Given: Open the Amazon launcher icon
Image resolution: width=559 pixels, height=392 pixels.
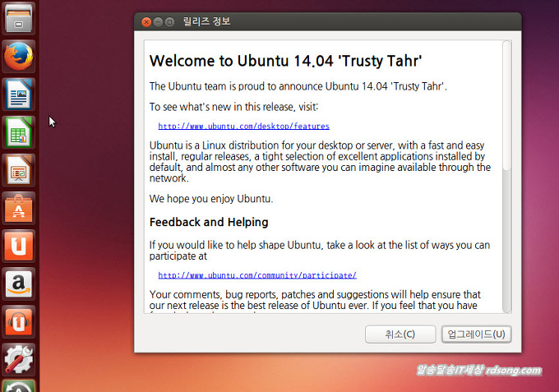Looking at the screenshot, I should (x=18, y=284).
